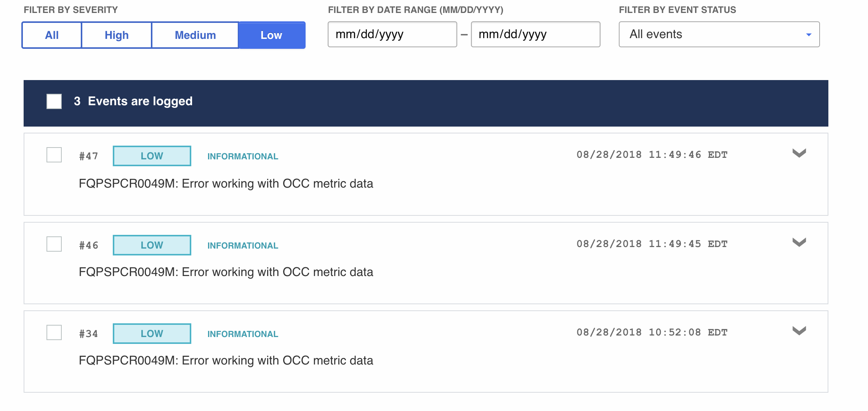Screen dimensions: 868x411
Task: Open the FQPSPCR0049M error message on event #47
Action: point(226,183)
